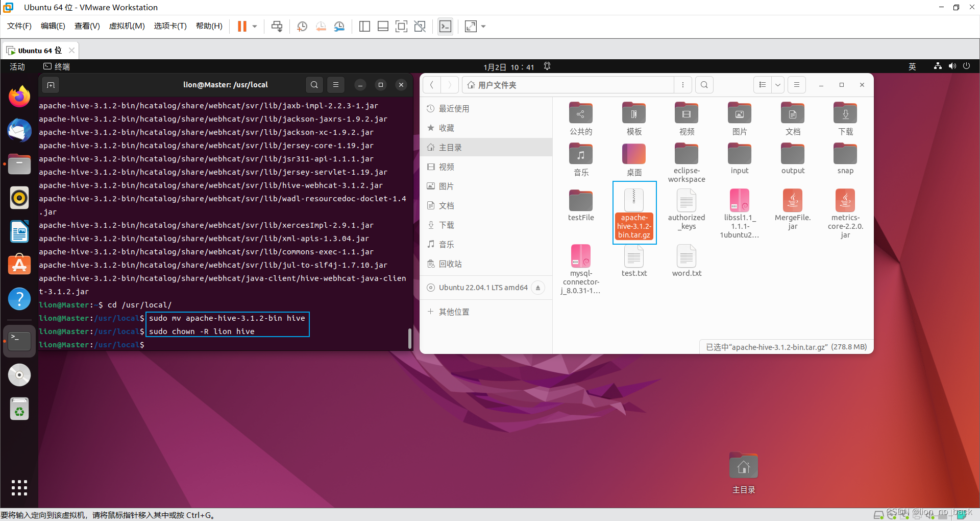Select 收藏 starred in Files sidebar
This screenshot has width=980, height=521.
pos(486,128)
